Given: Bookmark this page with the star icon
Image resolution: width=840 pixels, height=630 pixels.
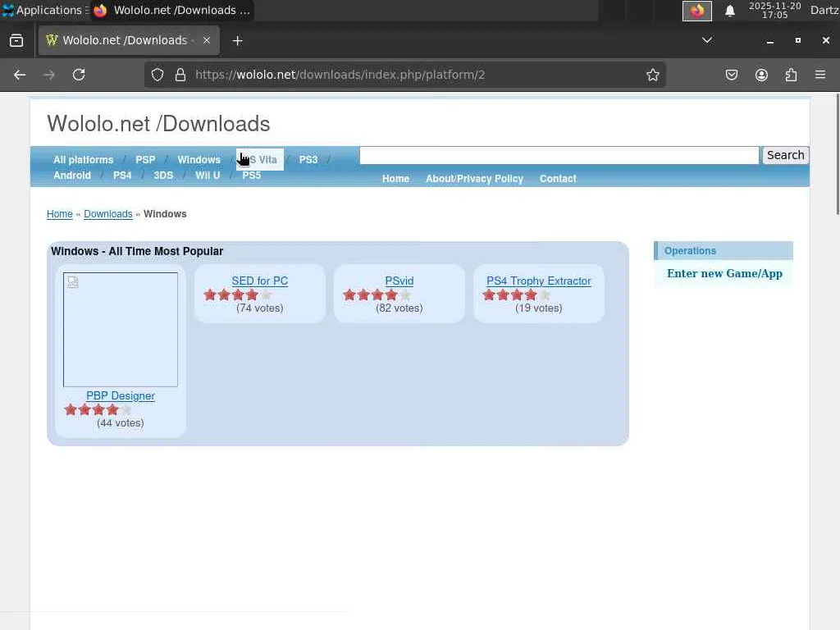Looking at the screenshot, I should click(x=652, y=75).
